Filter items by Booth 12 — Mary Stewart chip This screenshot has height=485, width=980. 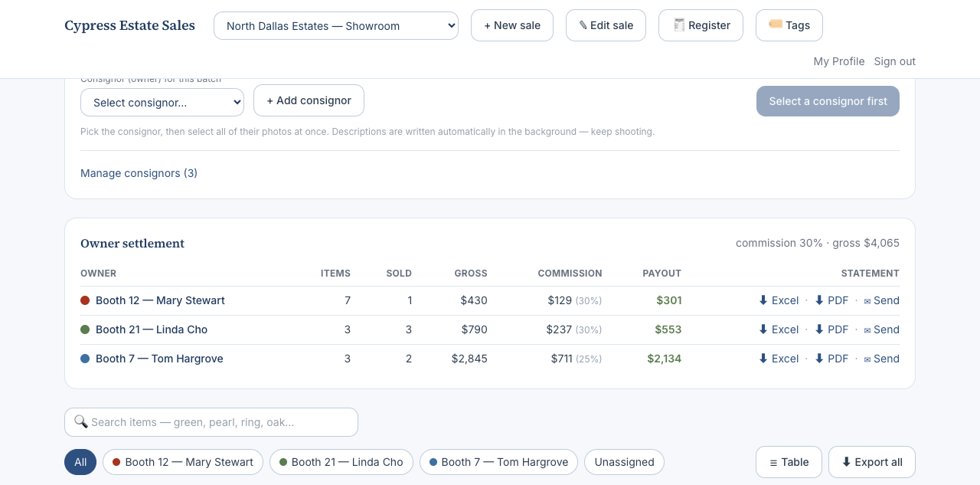pyautogui.click(x=183, y=462)
